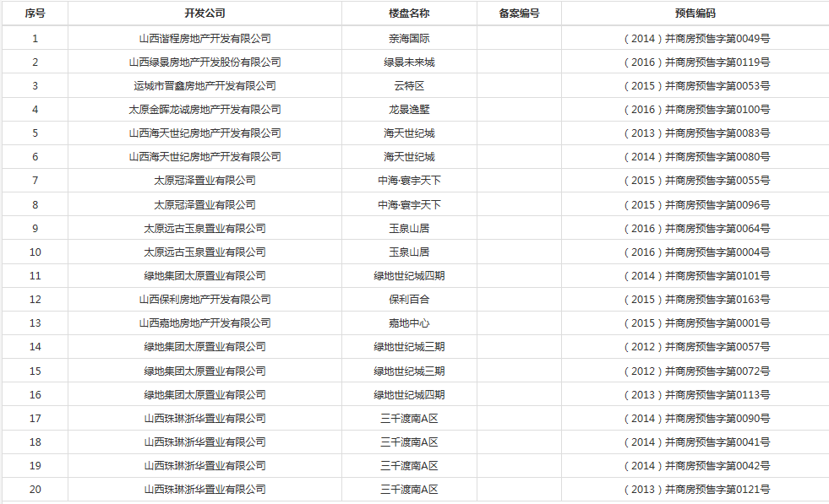
Task: Select pre-sale code (2016)并商房预售字第0064号
Action: pos(695,228)
